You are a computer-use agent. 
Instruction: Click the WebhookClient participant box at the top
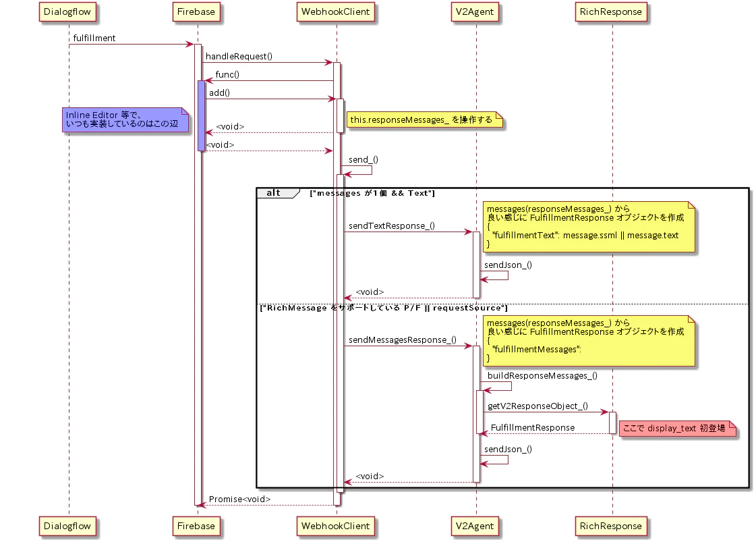point(335,12)
